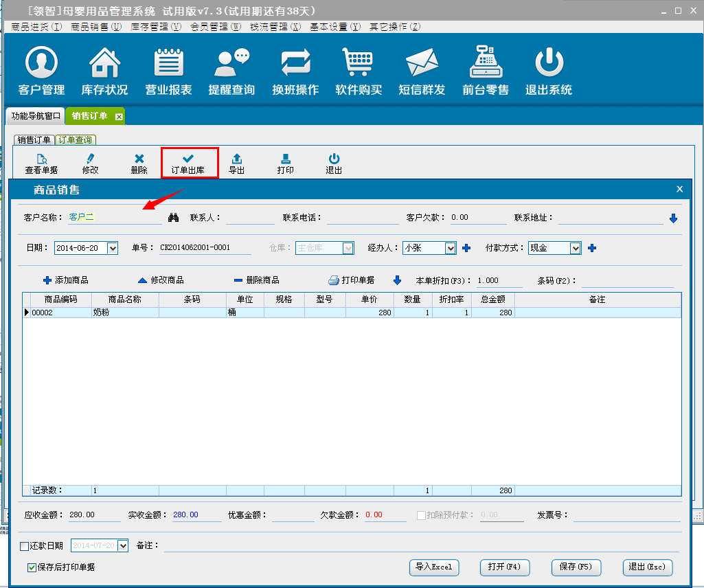Viewport: 704px width, 588px height.
Task: Open 营业报表 report icon
Action: point(168,71)
